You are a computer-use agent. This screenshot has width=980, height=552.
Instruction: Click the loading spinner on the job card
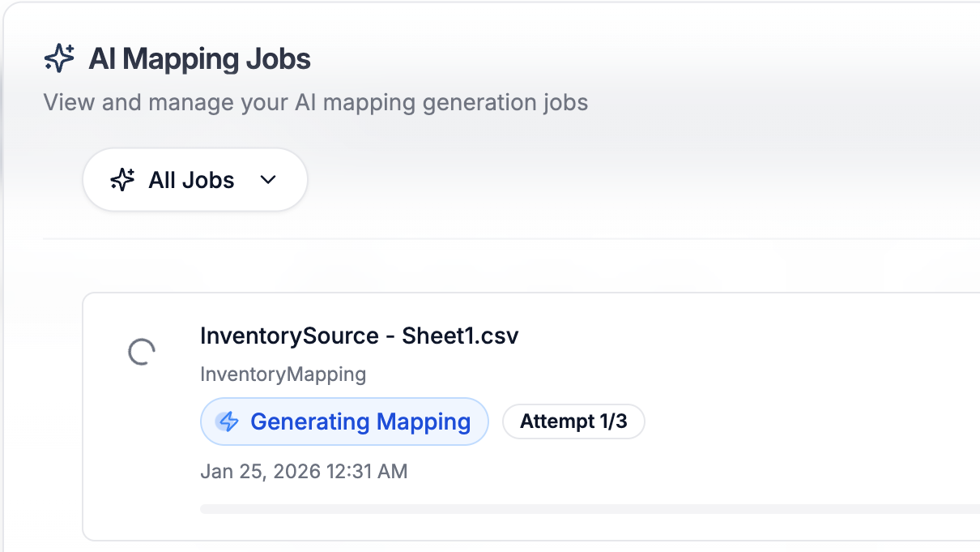pyautogui.click(x=142, y=352)
